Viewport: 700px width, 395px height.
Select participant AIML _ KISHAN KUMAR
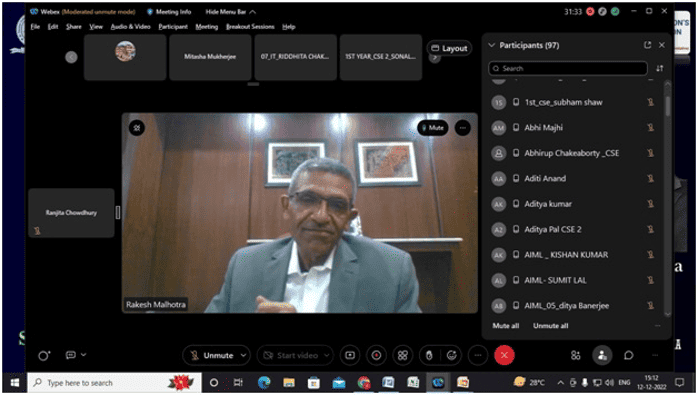(x=573, y=255)
